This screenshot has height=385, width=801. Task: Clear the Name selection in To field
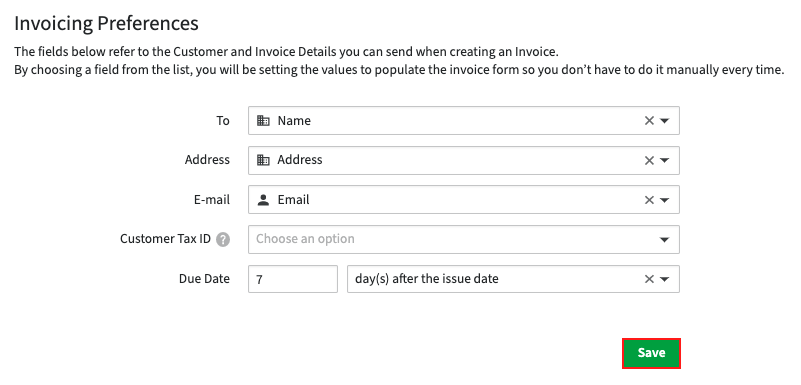coord(649,121)
